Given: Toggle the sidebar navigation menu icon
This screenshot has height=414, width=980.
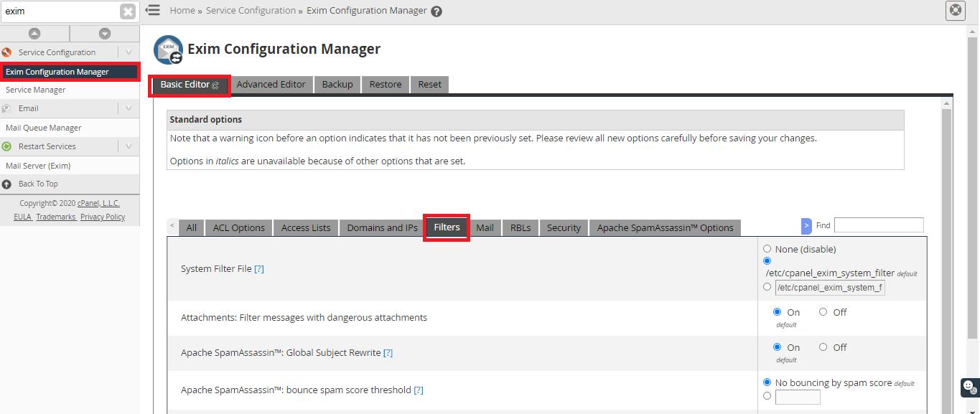Looking at the screenshot, I should pyautogui.click(x=152, y=10).
